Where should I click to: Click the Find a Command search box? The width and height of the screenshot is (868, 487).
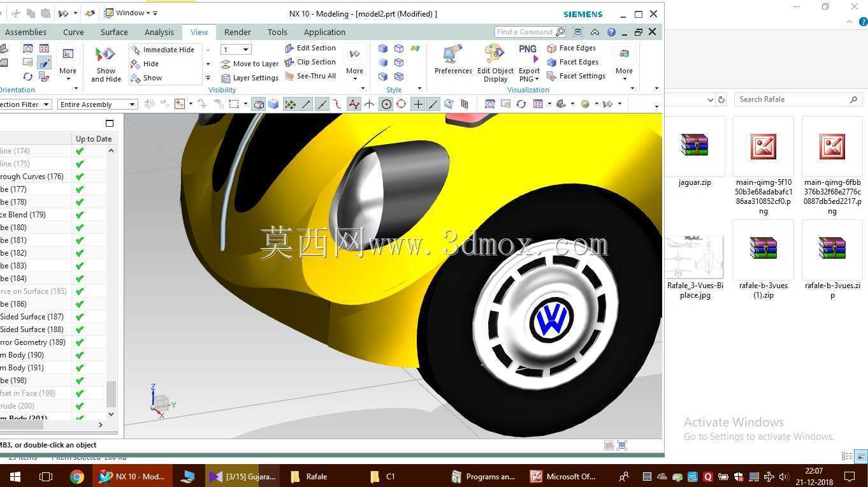(x=530, y=32)
